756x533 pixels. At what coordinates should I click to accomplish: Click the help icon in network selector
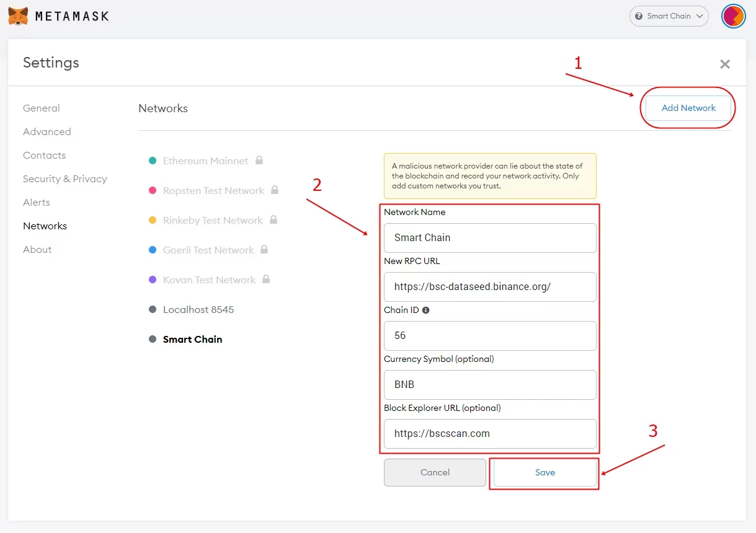[639, 16]
